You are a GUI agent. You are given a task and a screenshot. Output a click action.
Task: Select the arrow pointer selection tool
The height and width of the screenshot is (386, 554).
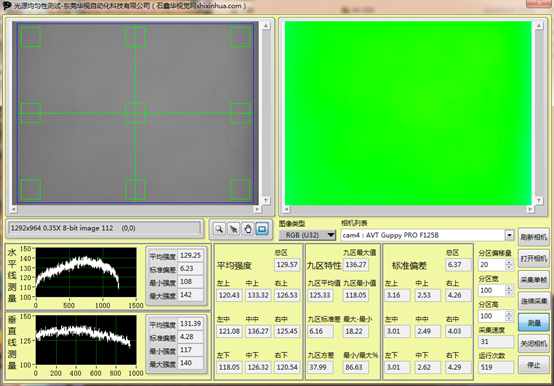pyautogui.click(x=233, y=229)
